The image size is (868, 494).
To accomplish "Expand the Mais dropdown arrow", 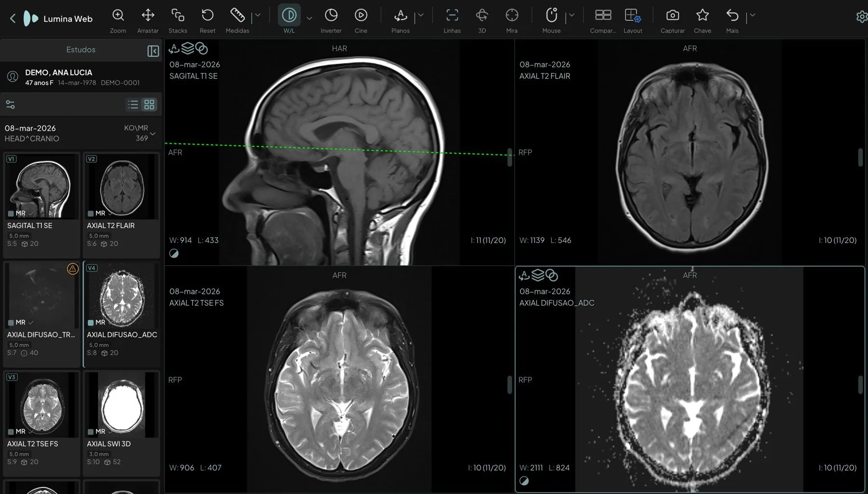I will pyautogui.click(x=753, y=15).
